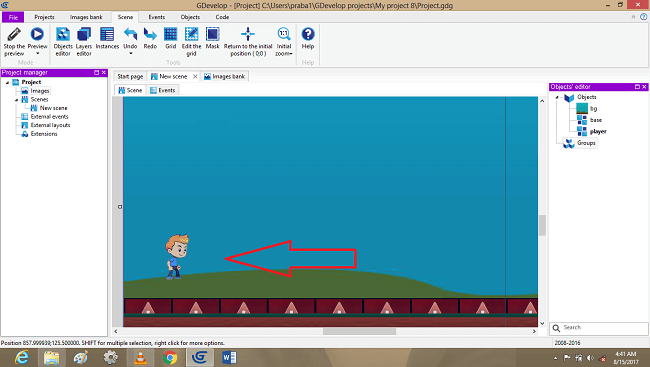This screenshot has width=650, height=367.
Task: Select the Scene sub-tab of editor
Action: tap(130, 90)
